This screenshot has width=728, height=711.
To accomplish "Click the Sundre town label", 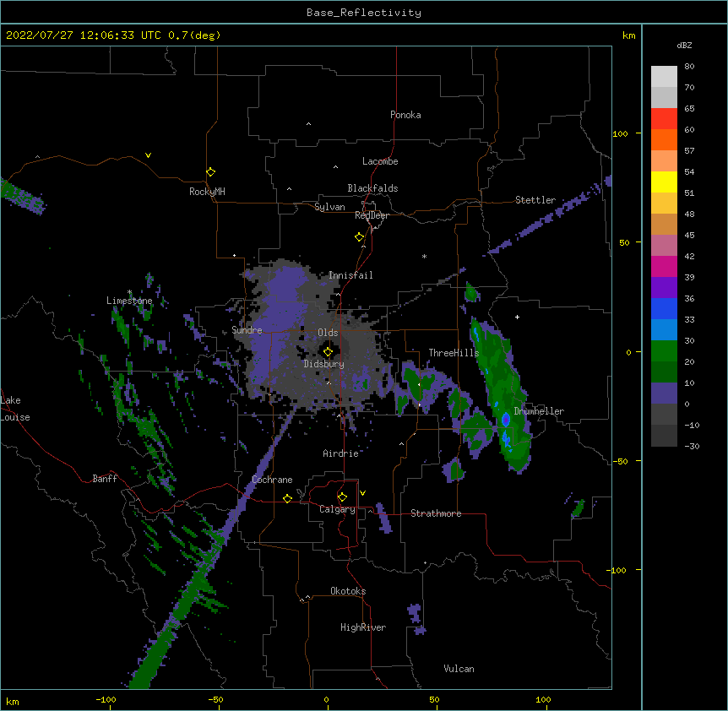I will tap(247, 330).
